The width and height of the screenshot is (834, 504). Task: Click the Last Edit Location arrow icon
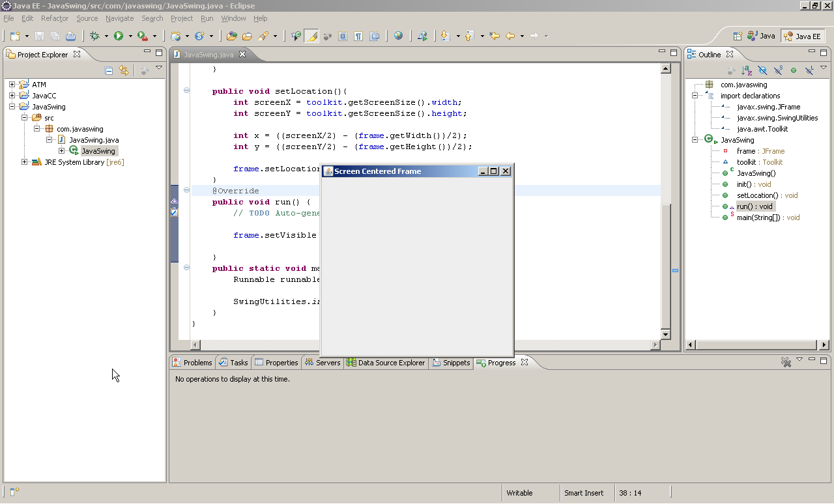point(495,36)
